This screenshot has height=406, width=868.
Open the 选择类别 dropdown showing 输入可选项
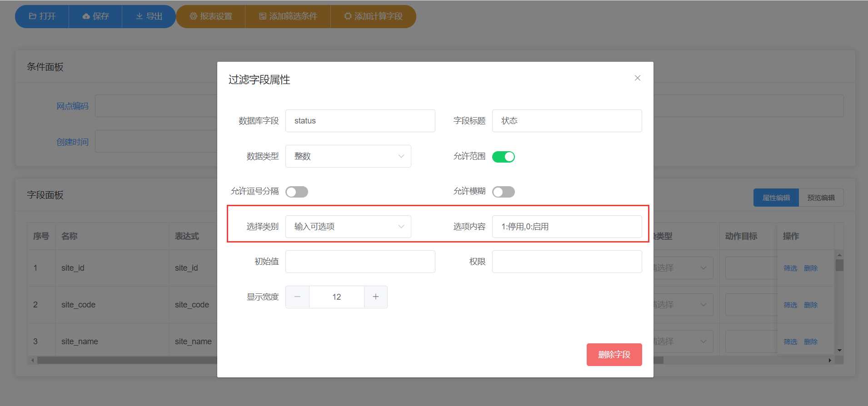pos(348,227)
